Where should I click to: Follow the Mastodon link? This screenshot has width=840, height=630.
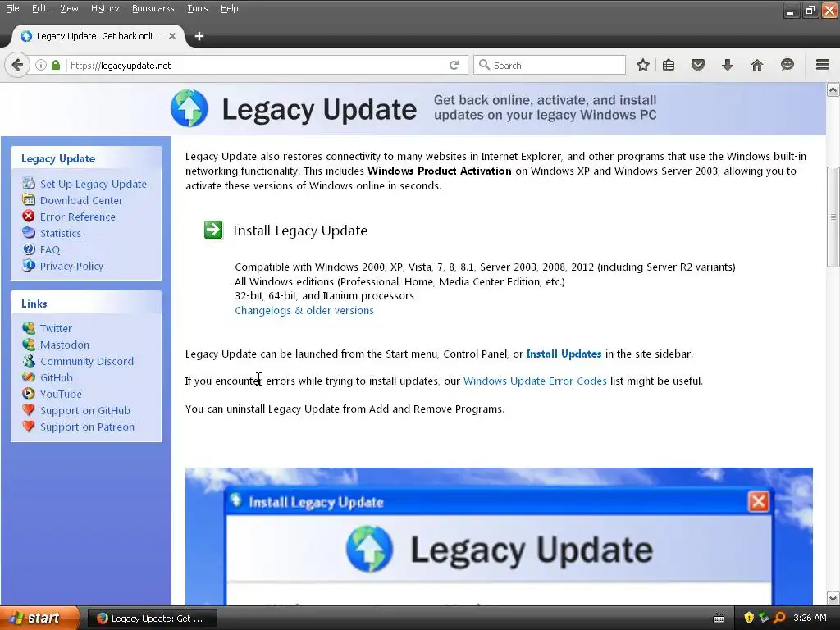[65, 345]
